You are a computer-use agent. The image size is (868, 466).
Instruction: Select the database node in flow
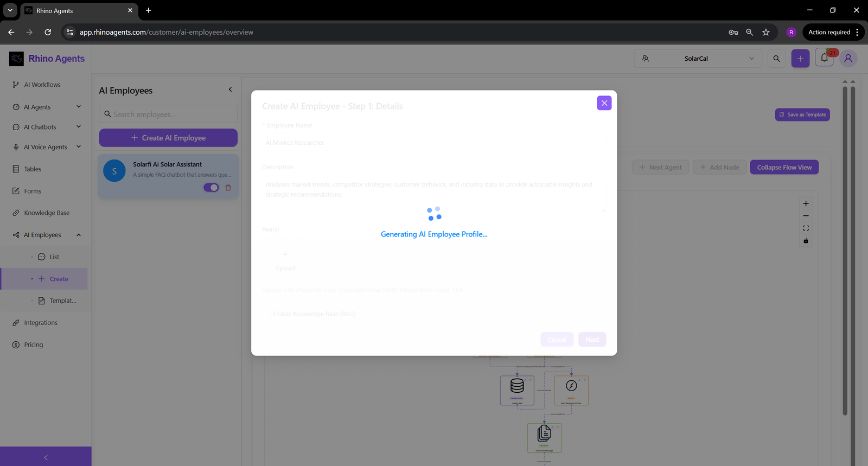coord(517,390)
